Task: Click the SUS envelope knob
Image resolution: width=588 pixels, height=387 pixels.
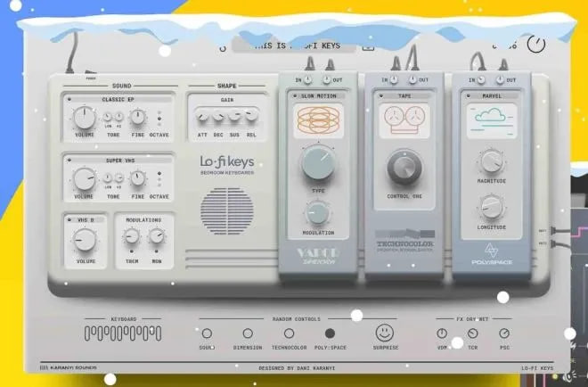Action: 234,116
